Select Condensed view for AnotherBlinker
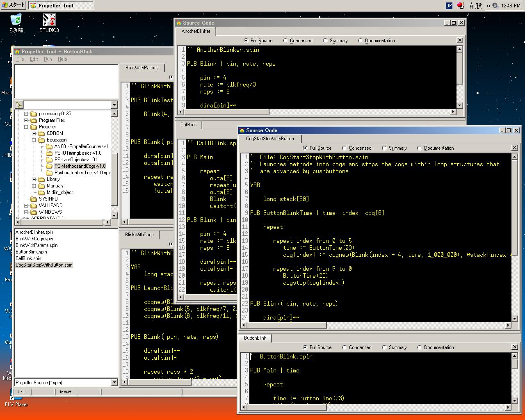This screenshot has height=420, width=525. [x=286, y=41]
